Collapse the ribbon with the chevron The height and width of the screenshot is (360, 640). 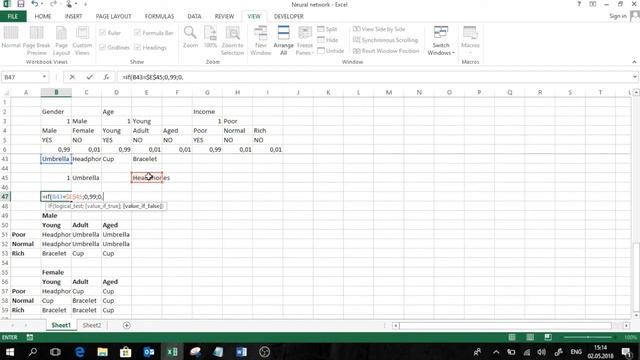634,62
